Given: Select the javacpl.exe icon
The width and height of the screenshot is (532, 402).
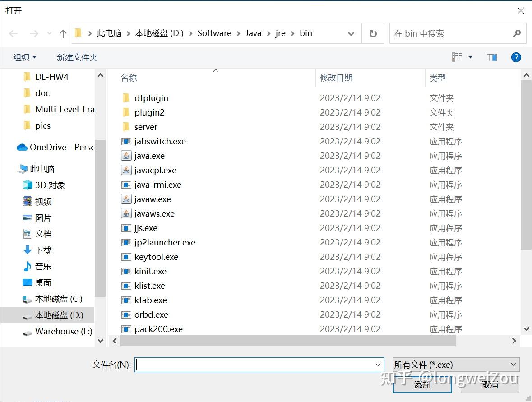Looking at the screenshot, I should 126,170.
